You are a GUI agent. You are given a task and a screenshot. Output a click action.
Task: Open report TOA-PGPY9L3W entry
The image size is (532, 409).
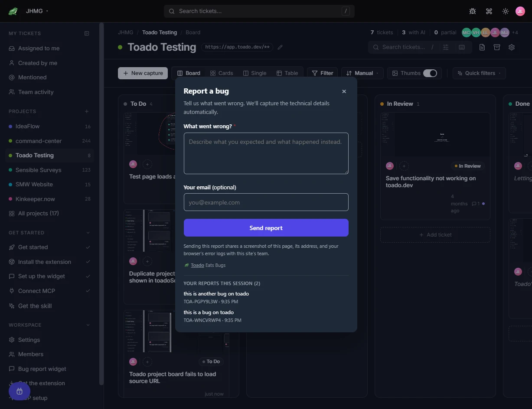[x=266, y=298]
